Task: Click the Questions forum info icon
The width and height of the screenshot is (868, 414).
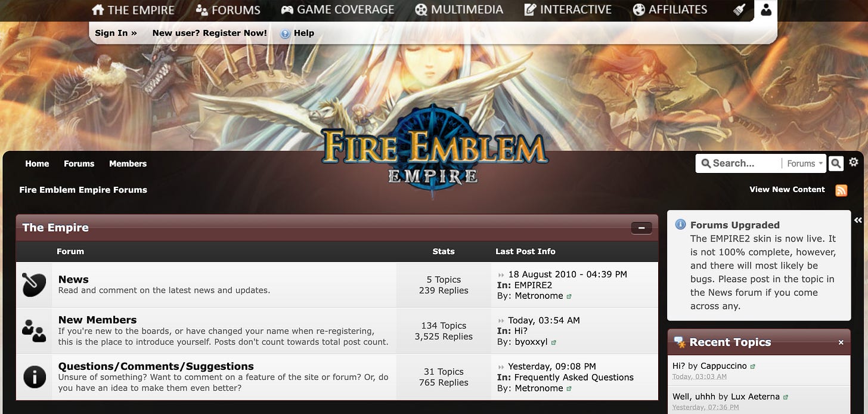Action: pyautogui.click(x=34, y=376)
